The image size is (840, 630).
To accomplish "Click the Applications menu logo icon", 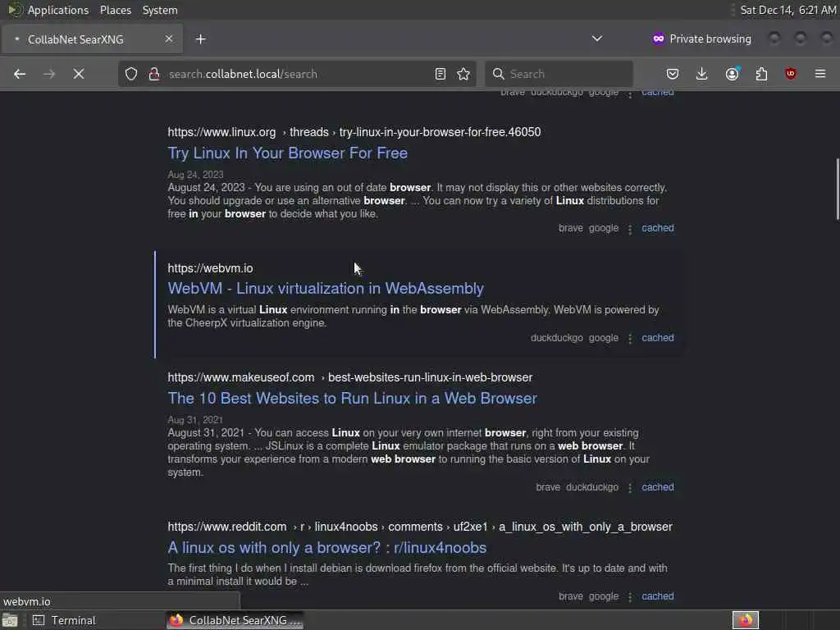I will click(x=15, y=10).
